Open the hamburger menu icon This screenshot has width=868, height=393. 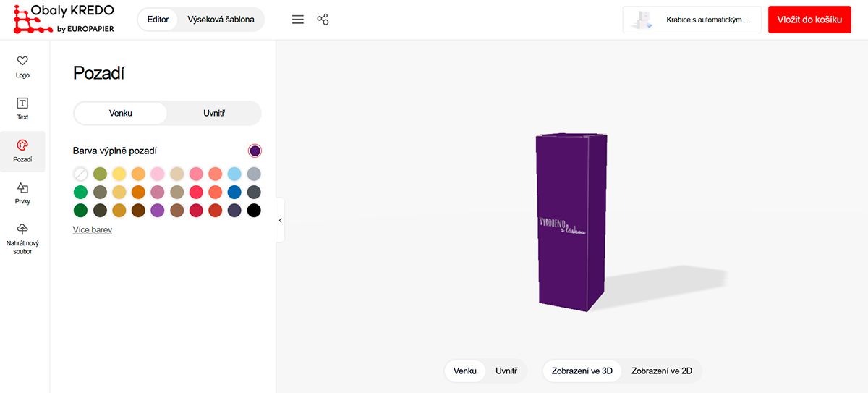click(297, 20)
